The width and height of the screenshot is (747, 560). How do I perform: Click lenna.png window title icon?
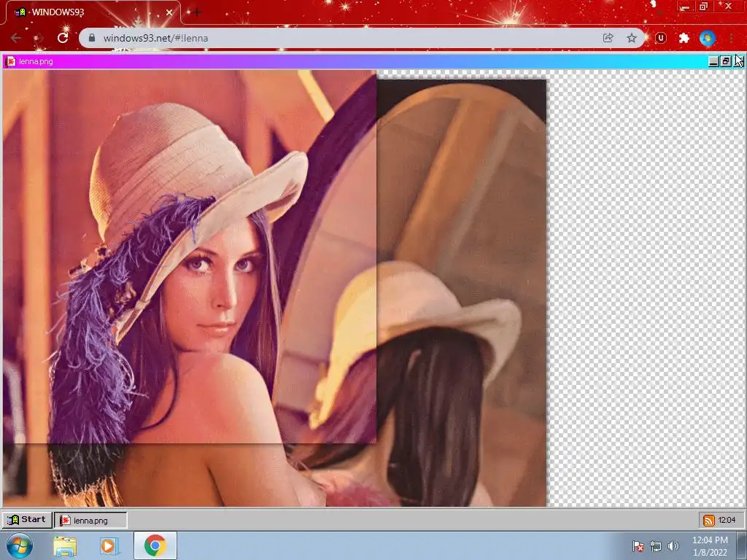pos(10,61)
